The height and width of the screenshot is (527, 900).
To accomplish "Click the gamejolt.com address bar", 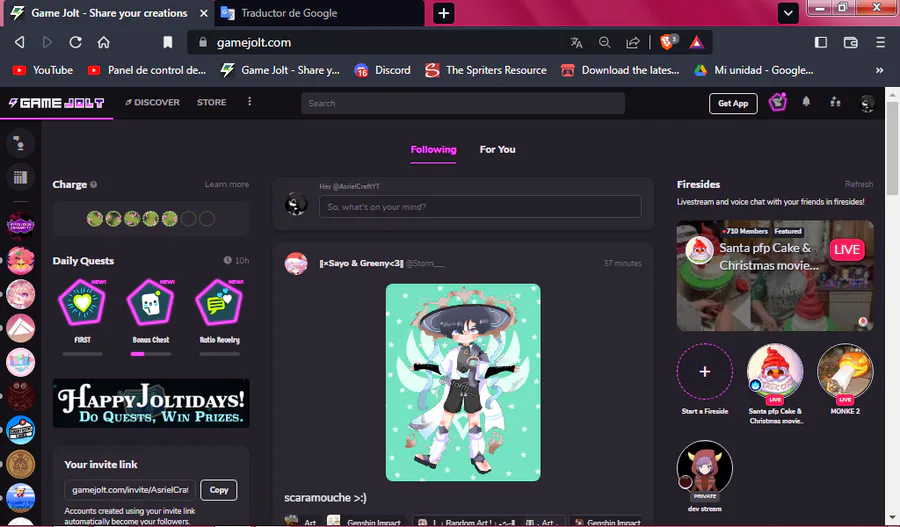I will click(377, 42).
